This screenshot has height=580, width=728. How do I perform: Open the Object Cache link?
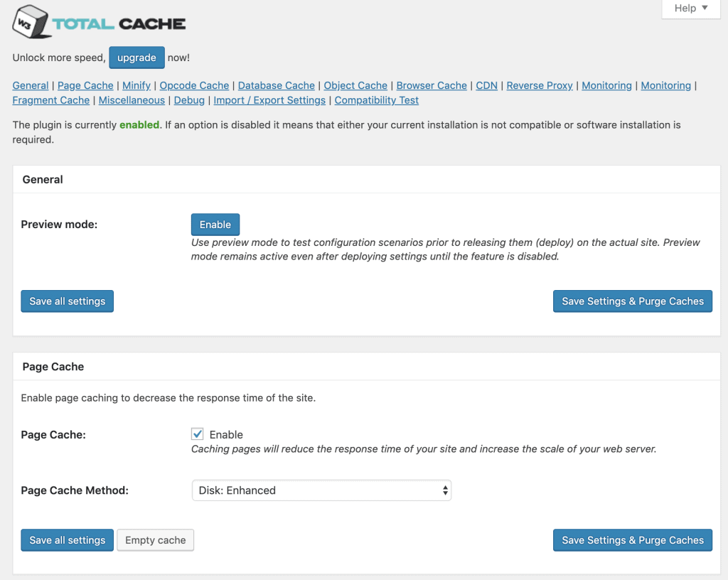[355, 85]
